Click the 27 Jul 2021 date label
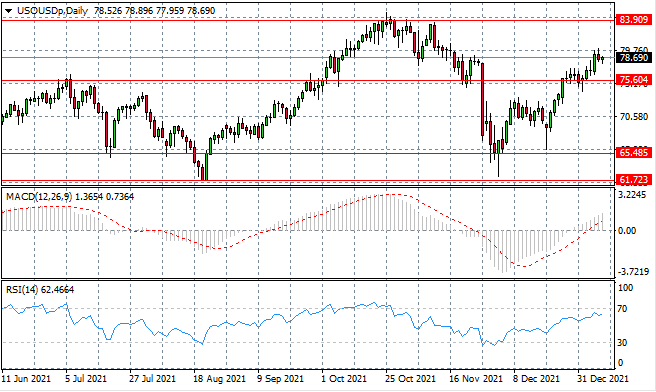This screenshot has width=656, height=392. 152,379
